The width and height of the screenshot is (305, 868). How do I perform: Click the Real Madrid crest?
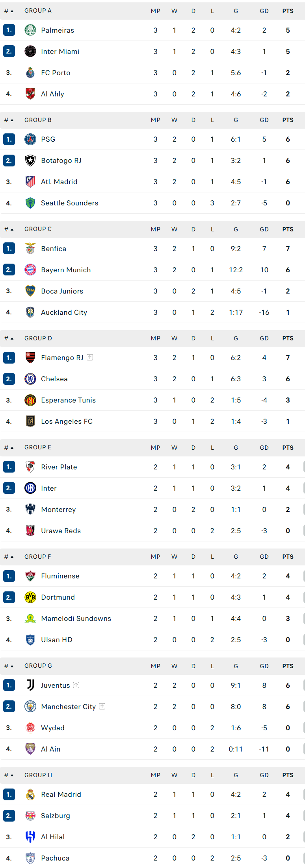(30, 794)
